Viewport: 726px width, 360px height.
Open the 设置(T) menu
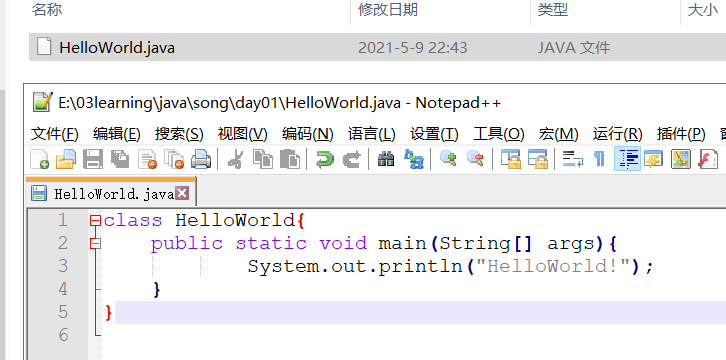(x=434, y=134)
